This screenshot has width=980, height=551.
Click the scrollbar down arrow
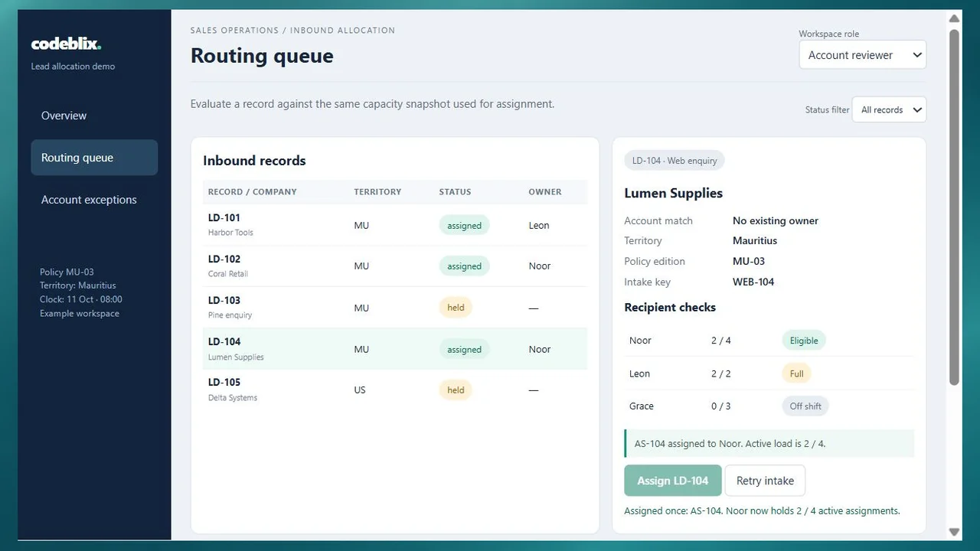(954, 532)
